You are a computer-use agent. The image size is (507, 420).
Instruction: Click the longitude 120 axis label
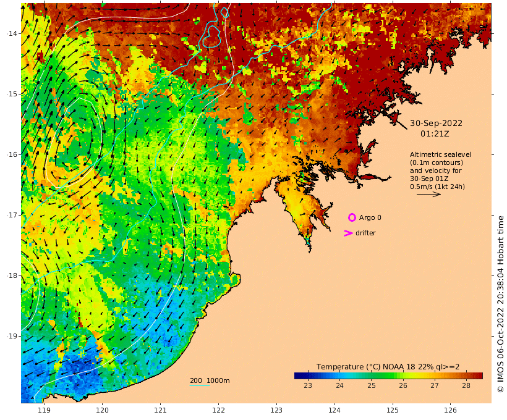tap(102, 410)
